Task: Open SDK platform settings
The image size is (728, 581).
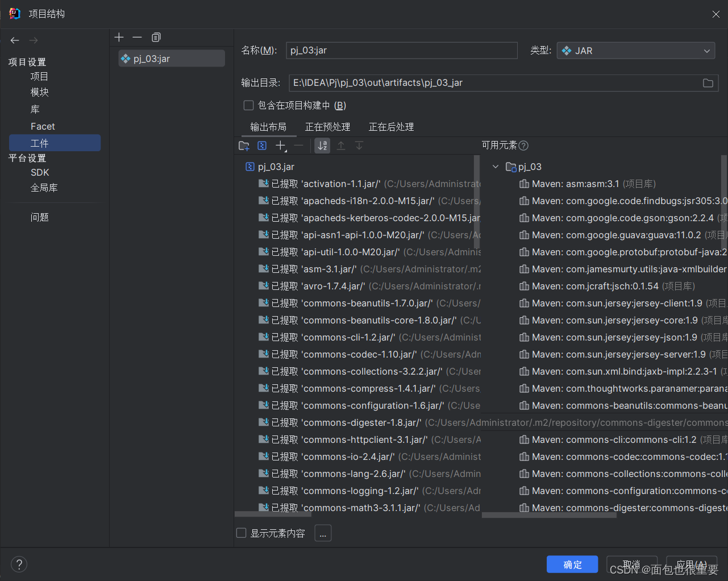Action: pos(40,172)
